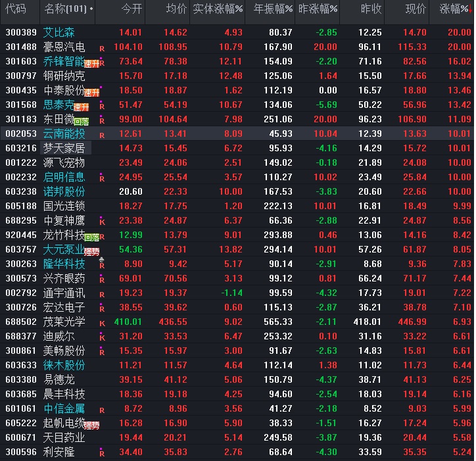Click 涨幅 value 9.99 for 国光连锁
Viewport: 476px width, 461px height.
click(462, 206)
